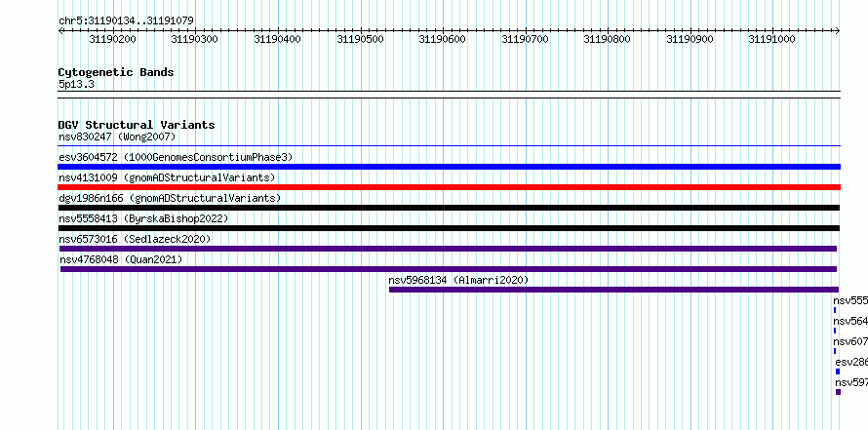Click the black dgv1986n166 variant bar
This screenshot has height=430, width=868.
(449, 208)
